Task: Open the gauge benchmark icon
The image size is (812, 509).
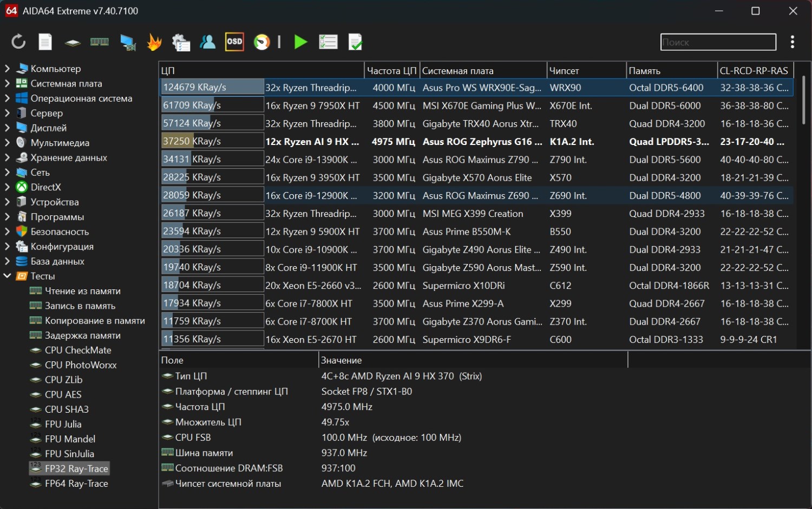Action: 262,42
